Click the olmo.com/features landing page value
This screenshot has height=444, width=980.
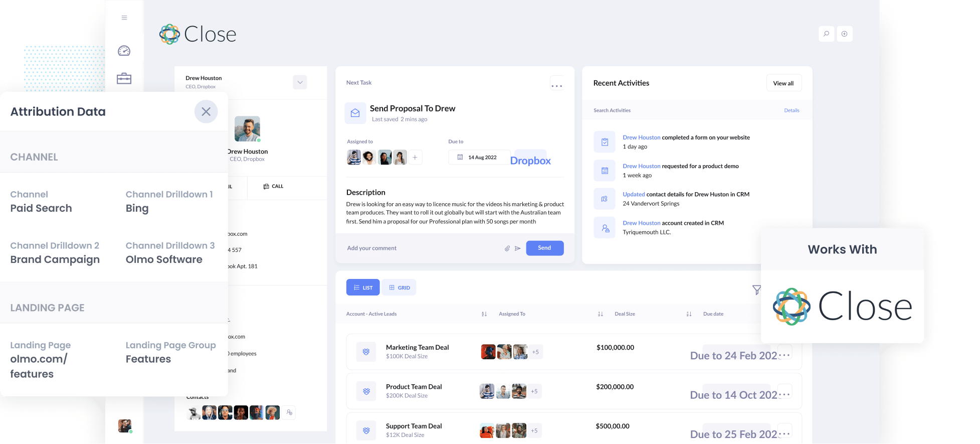click(39, 367)
